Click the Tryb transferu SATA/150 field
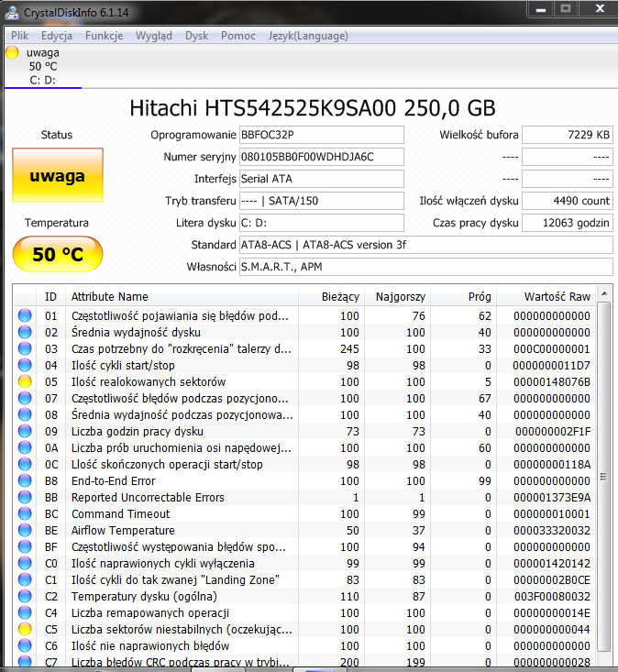Viewport: 618px width, 672px height. (322, 201)
